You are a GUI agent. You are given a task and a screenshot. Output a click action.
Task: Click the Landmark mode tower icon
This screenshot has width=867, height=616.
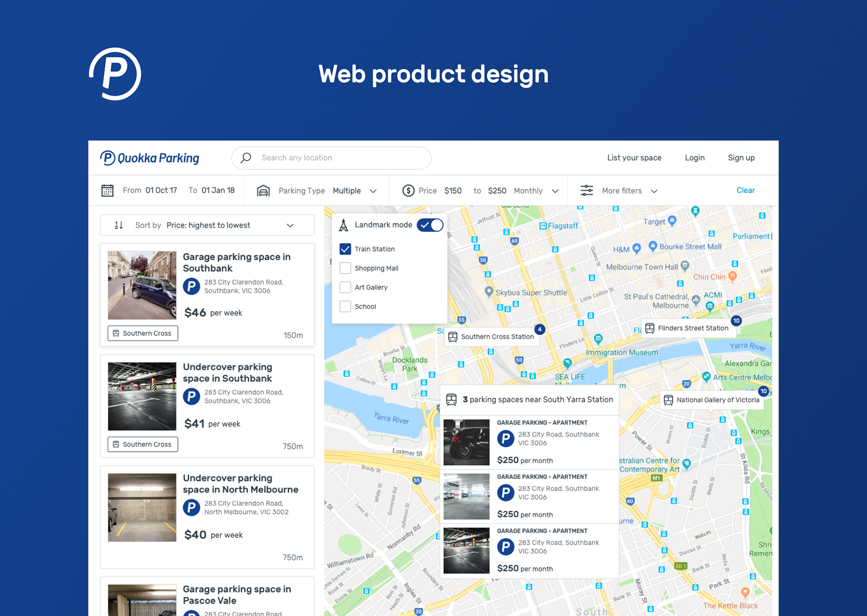(x=344, y=225)
